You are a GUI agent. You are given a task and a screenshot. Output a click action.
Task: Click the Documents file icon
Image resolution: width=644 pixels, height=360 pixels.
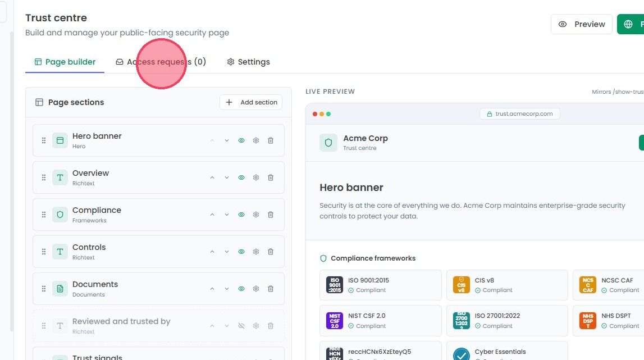(x=60, y=289)
